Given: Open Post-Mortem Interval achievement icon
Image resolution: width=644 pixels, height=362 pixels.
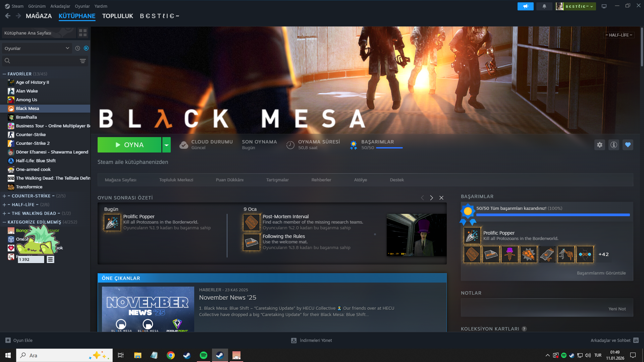Looking at the screenshot, I should [252, 223].
